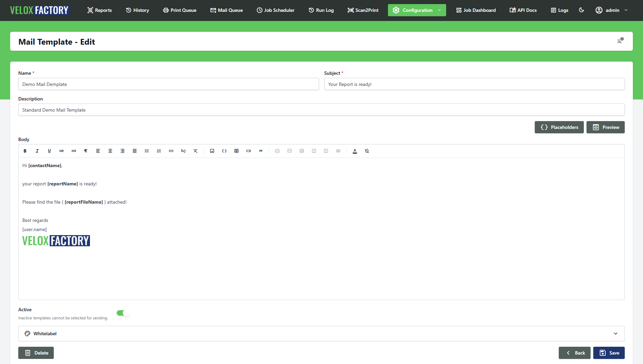This screenshot has height=364, width=643.
Task: Insert blockquote with quote icon
Action: point(261,151)
